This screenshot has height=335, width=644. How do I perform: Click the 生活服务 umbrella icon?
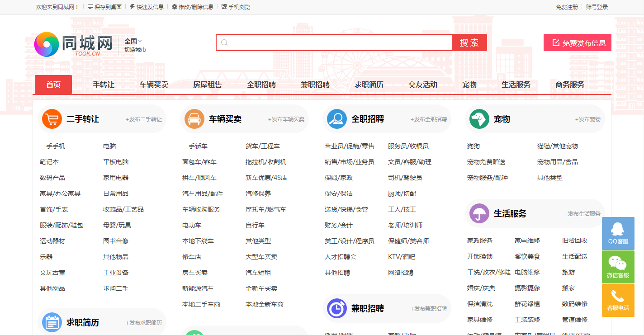pos(479,213)
